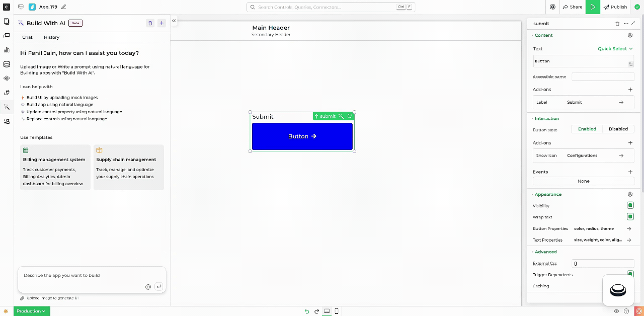
Task: Open the plug connectors icon in left sidebar
Action: point(7,93)
